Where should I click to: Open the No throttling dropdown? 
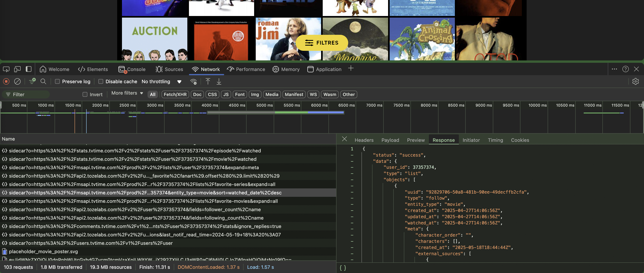tap(161, 82)
